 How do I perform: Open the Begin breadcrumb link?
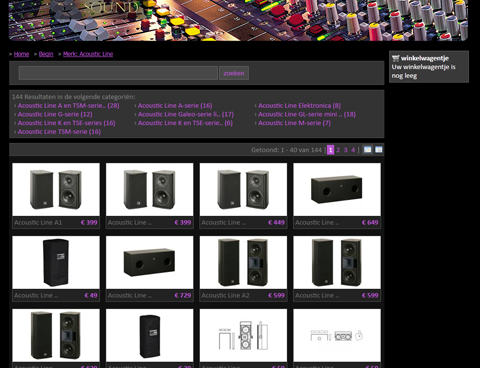(46, 54)
